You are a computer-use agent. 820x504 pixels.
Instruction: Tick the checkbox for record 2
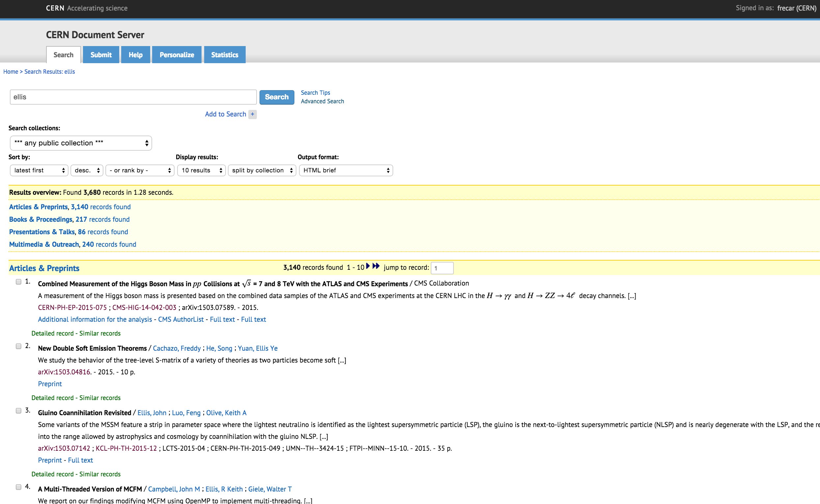coord(19,346)
